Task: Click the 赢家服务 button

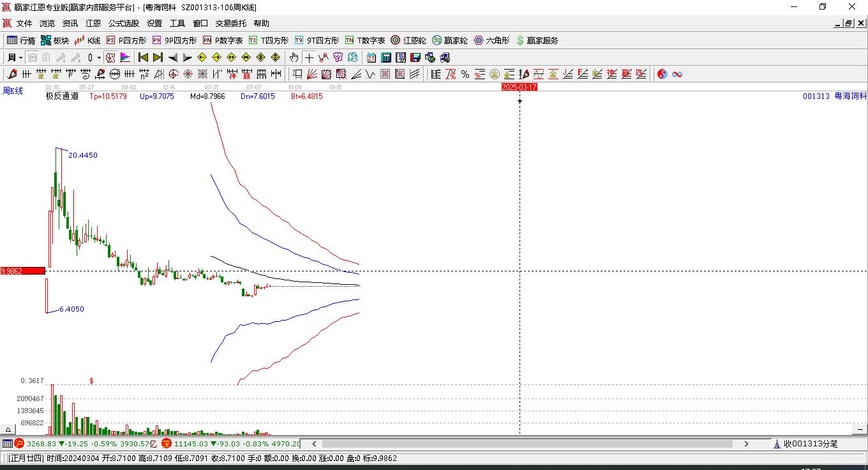Action: [x=537, y=40]
